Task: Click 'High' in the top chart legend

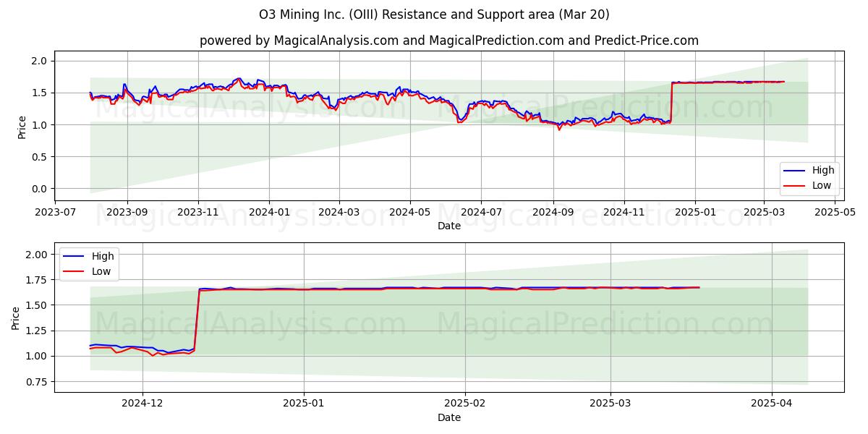Action: [823, 171]
